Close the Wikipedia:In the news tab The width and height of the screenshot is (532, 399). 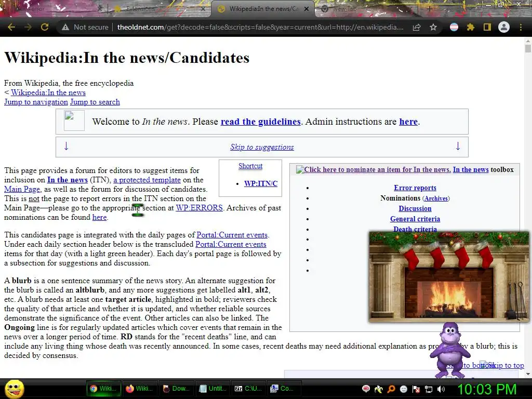tap(307, 9)
